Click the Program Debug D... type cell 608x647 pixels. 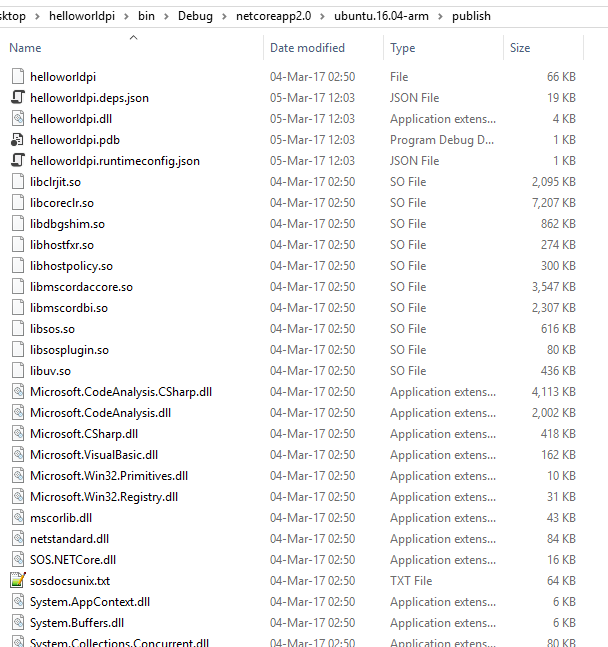pos(442,140)
